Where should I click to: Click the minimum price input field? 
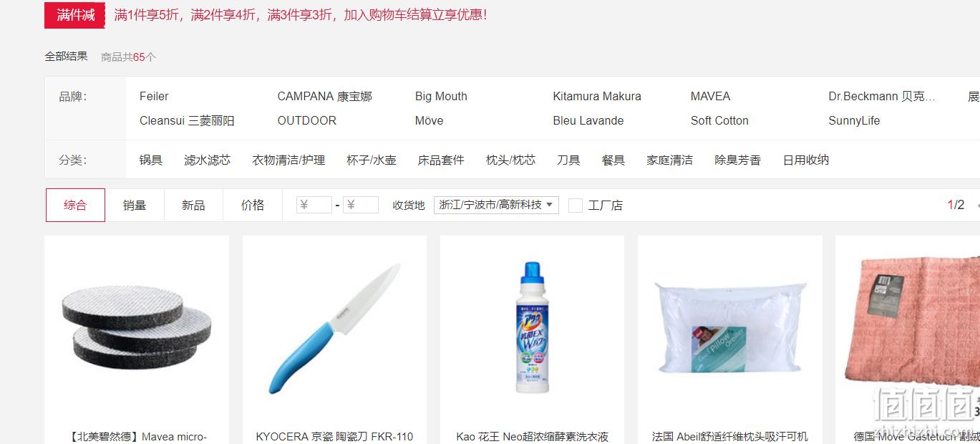(x=314, y=205)
